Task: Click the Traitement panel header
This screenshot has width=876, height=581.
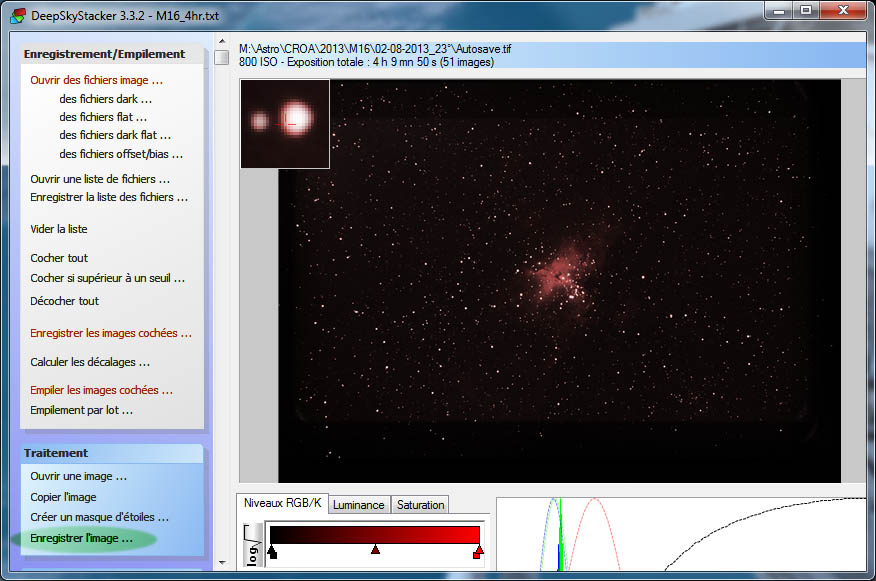Action: pyautogui.click(x=112, y=453)
